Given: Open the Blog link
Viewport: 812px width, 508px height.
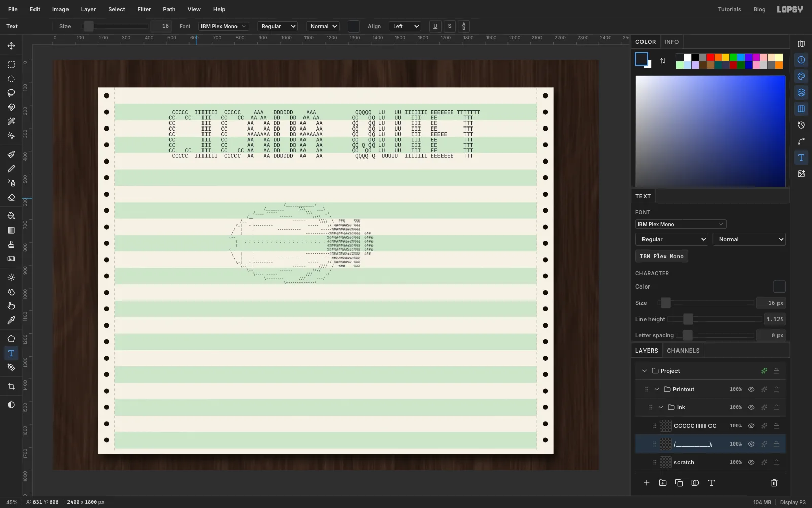Looking at the screenshot, I should point(759,9).
